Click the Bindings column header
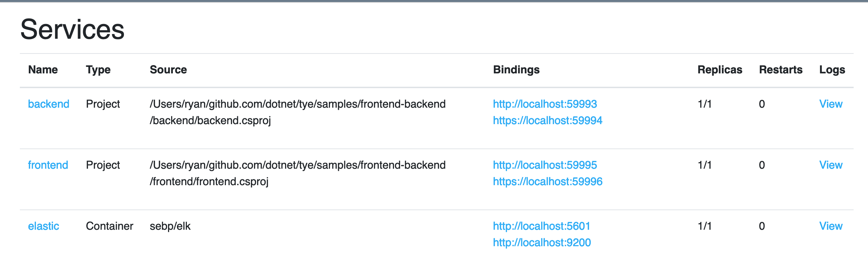 [x=516, y=70]
